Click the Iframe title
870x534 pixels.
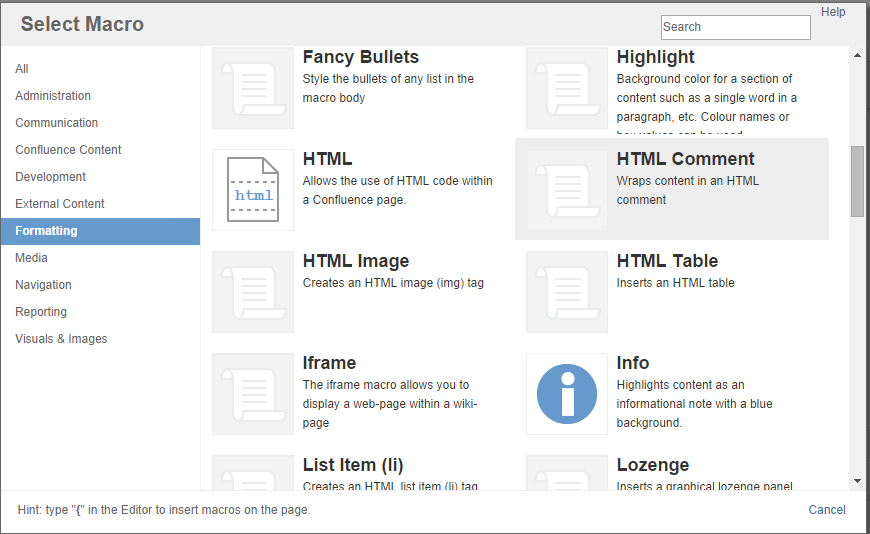[x=329, y=363]
